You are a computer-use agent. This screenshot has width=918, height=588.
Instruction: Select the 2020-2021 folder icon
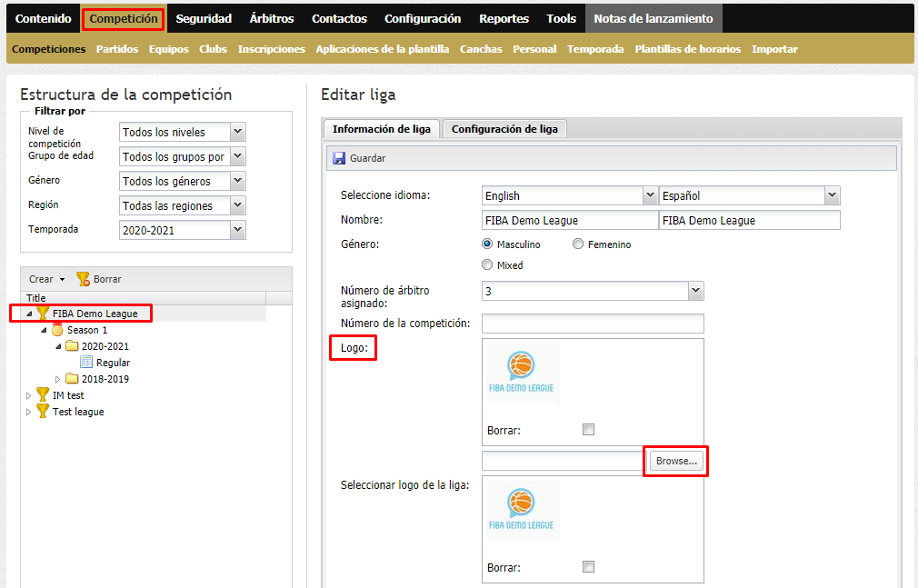click(x=72, y=346)
